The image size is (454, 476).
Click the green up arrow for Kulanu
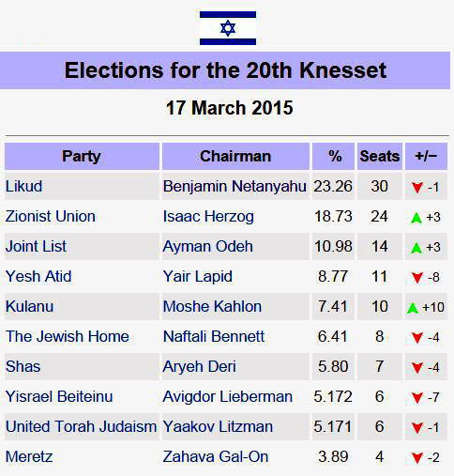(x=413, y=308)
